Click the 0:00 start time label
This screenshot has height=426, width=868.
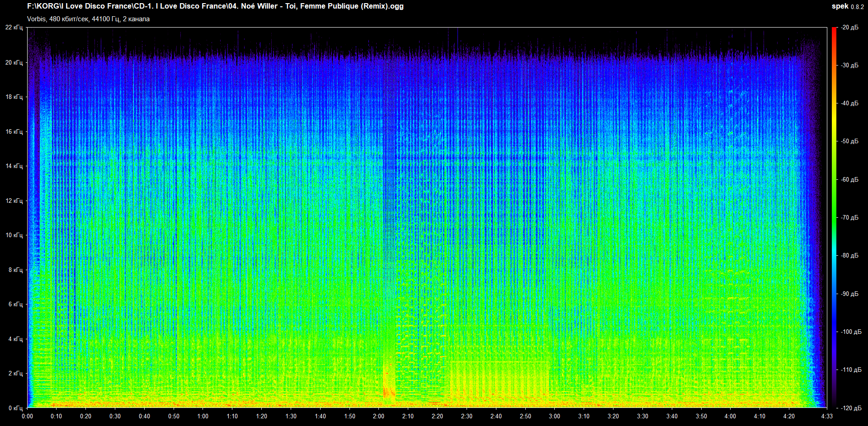[x=27, y=416]
